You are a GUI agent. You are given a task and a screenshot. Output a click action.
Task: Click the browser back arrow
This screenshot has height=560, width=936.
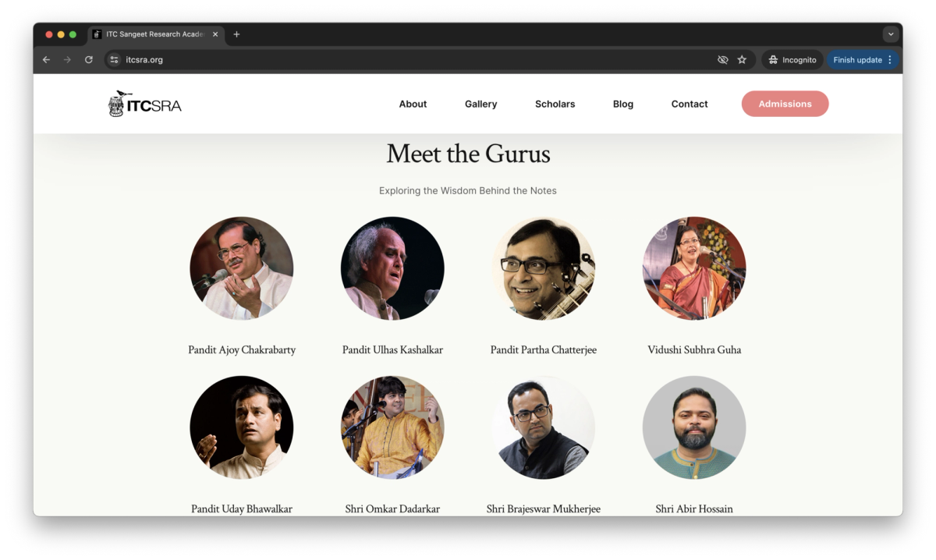(x=46, y=60)
